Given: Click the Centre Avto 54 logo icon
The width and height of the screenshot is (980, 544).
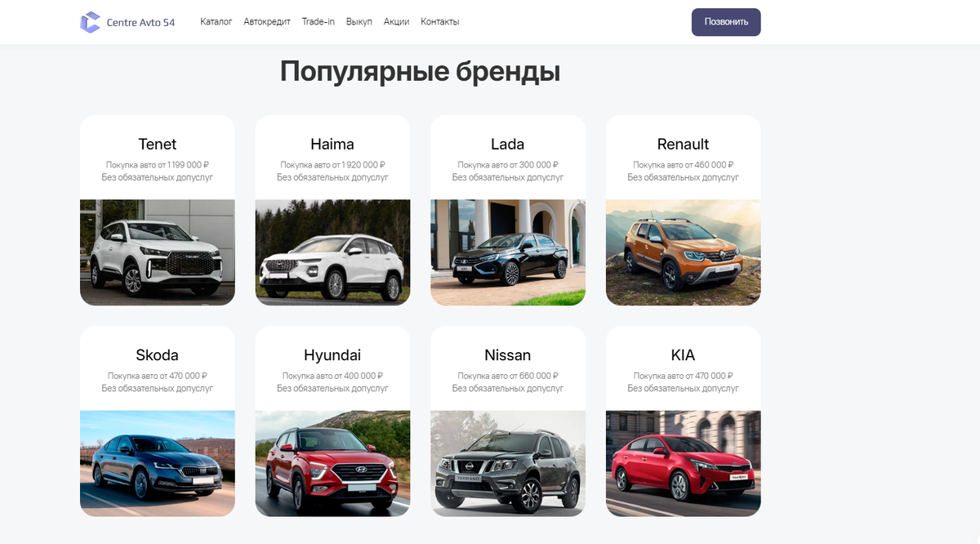Looking at the screenshot, I should [90, 22].
